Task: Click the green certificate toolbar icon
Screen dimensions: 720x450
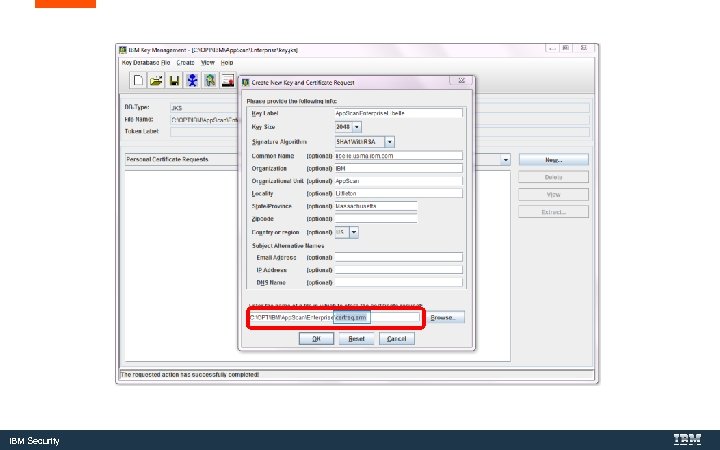Action: tap(210, 80)
